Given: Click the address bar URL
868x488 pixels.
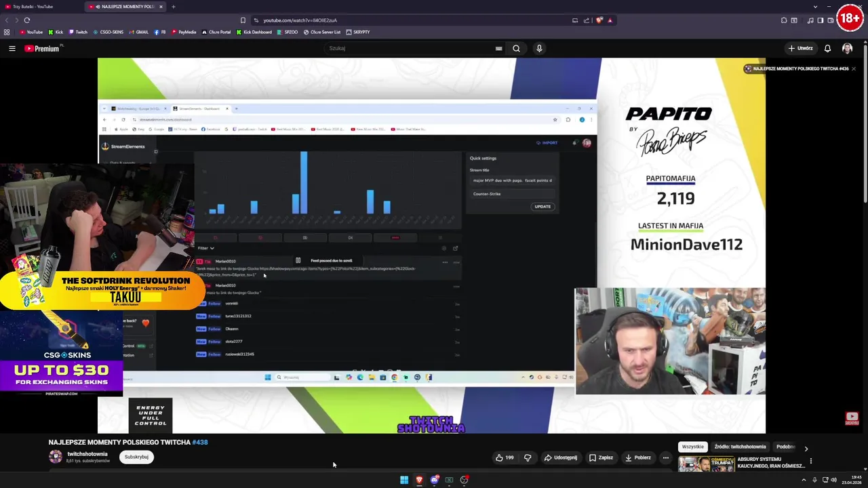Looking at the screenshot, I should click(x=300, y=20).
